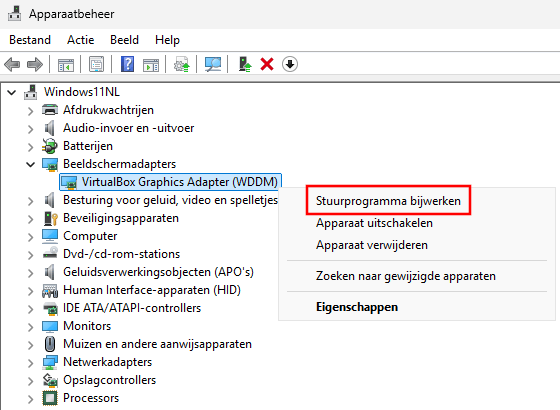This screenshot has width=560, height=410.
Task: Click the Afdrukwachtrijen printer icon
Action: pos(50,110)
